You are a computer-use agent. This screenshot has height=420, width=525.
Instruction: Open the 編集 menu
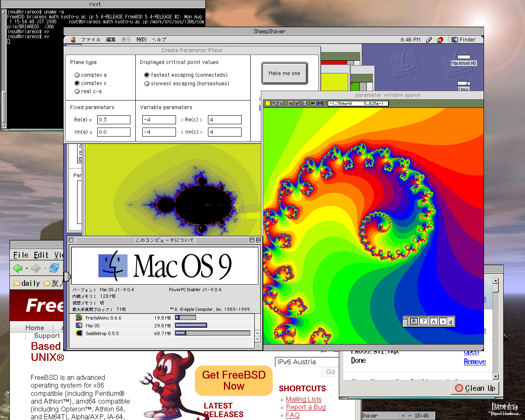point(111,40)
